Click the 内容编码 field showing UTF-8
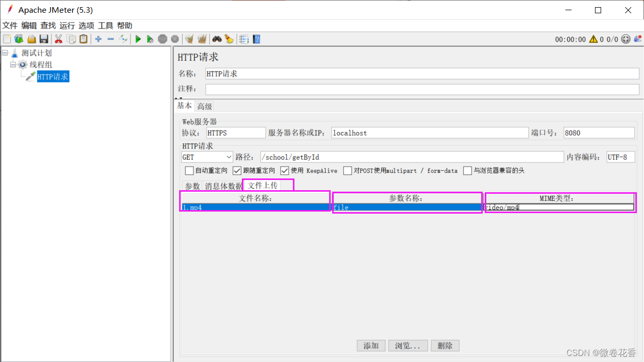 click(621, 157)
